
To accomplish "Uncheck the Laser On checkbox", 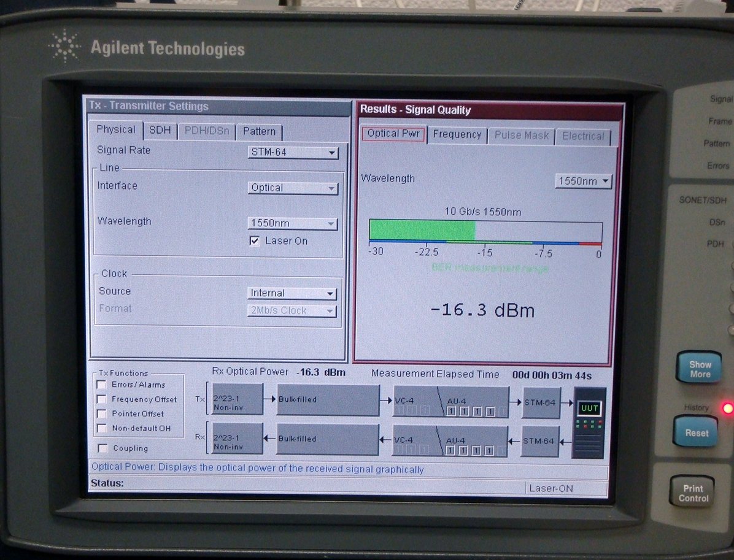I will [254, 241].
